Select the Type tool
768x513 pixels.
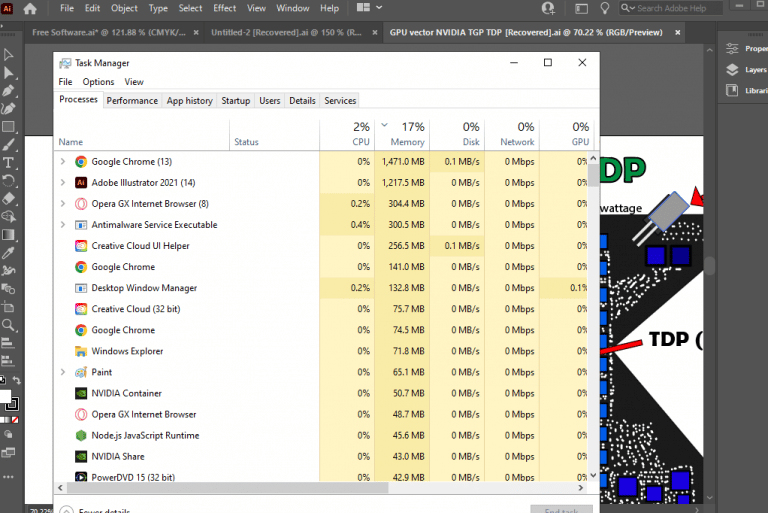8,163
